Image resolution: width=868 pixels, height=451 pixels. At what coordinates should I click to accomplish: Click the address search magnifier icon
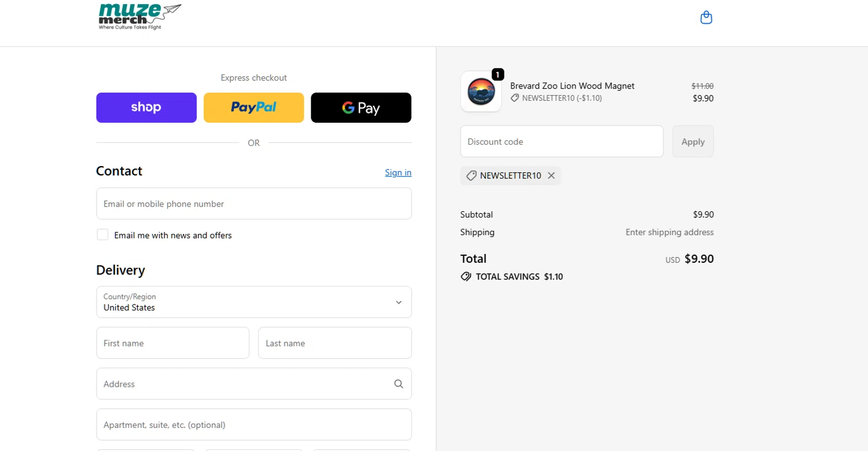[x=398, y=384]
